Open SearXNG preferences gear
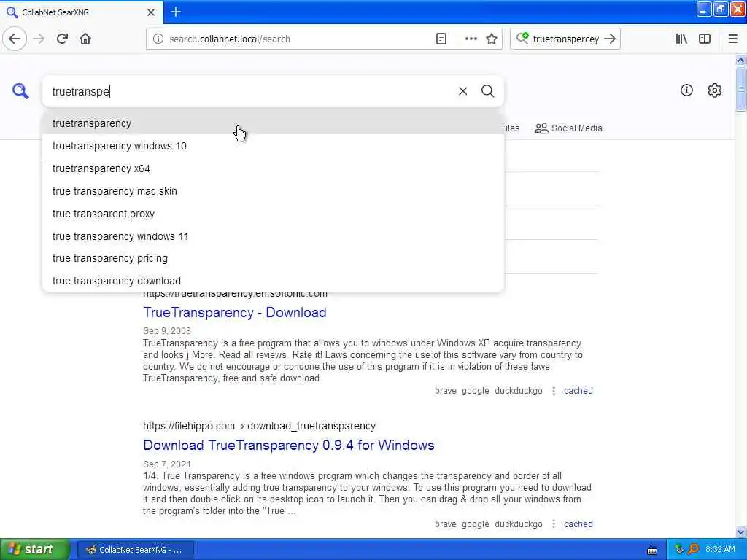747x560 pixels. click(x=715, y=90)
